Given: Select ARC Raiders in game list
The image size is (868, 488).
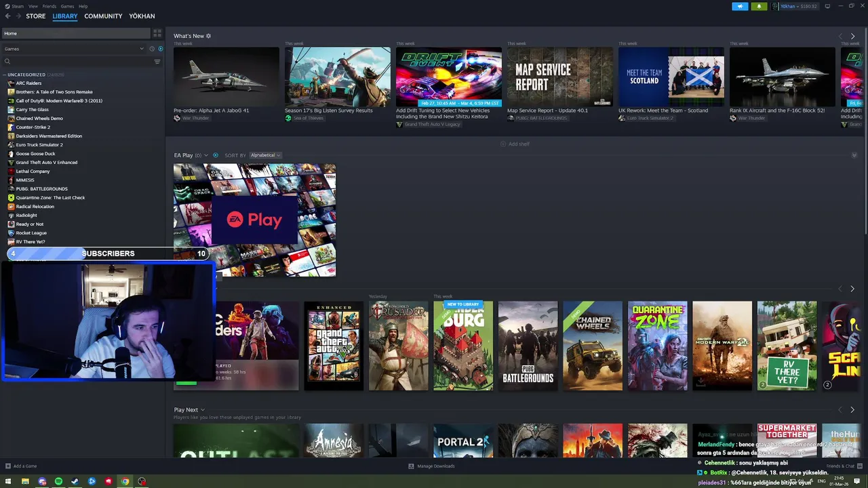Looking at the screenshot, I should (x=28, y=83).
